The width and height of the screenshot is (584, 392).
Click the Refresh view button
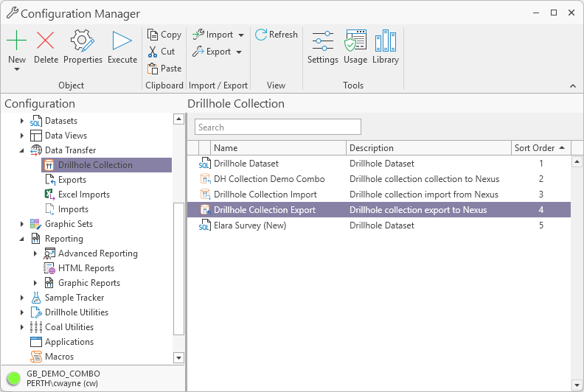click(277, 35)
